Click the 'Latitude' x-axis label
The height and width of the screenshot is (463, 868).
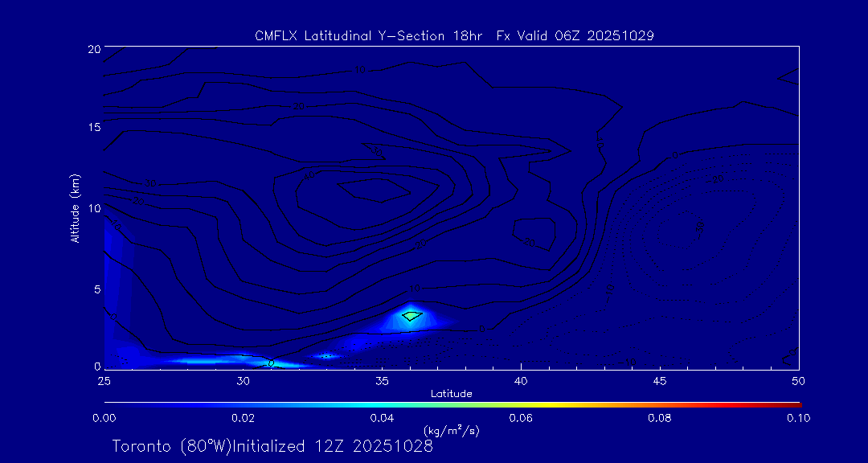451,395
